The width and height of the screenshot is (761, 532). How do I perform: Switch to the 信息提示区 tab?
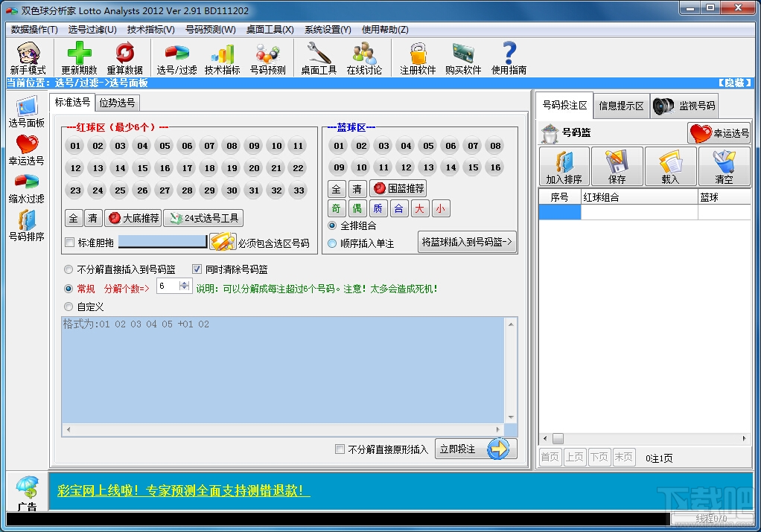[621, 106]
